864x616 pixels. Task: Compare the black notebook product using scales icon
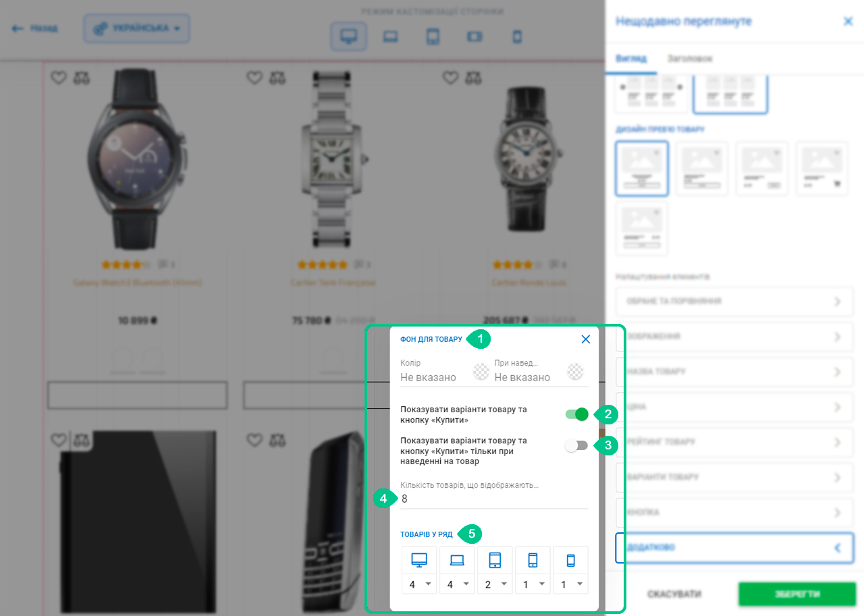pyautogui.click(x=82, y=440)
